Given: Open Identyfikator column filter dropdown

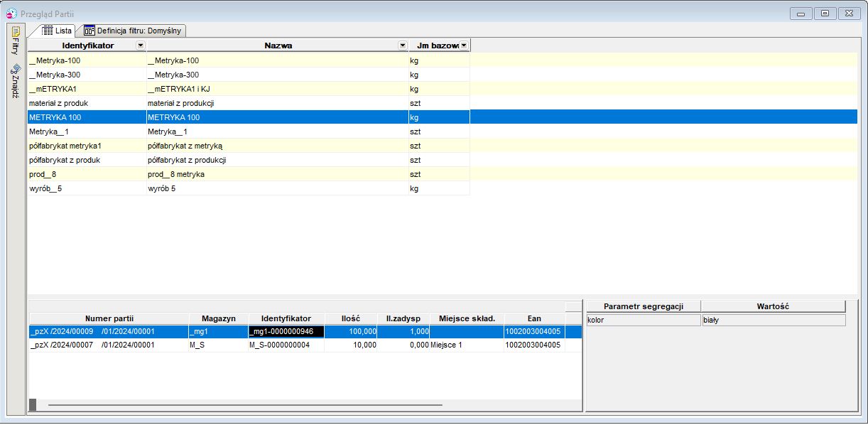Looking at the screenshot, I should [140, 45].
